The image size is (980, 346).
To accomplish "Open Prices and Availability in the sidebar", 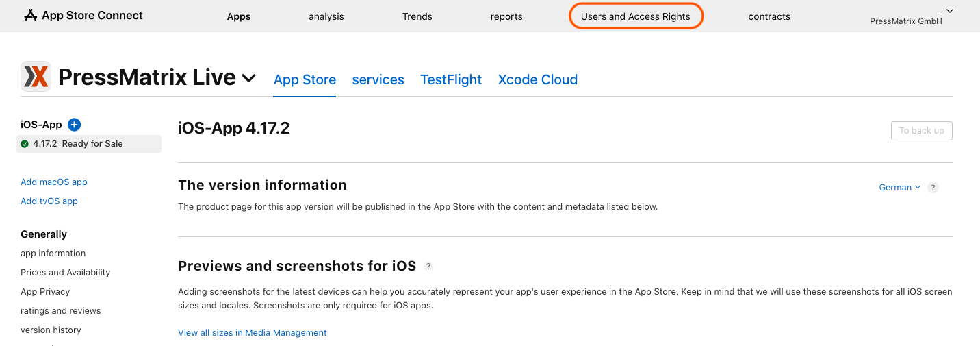I will pyautogui.click(x=65, y=273).
